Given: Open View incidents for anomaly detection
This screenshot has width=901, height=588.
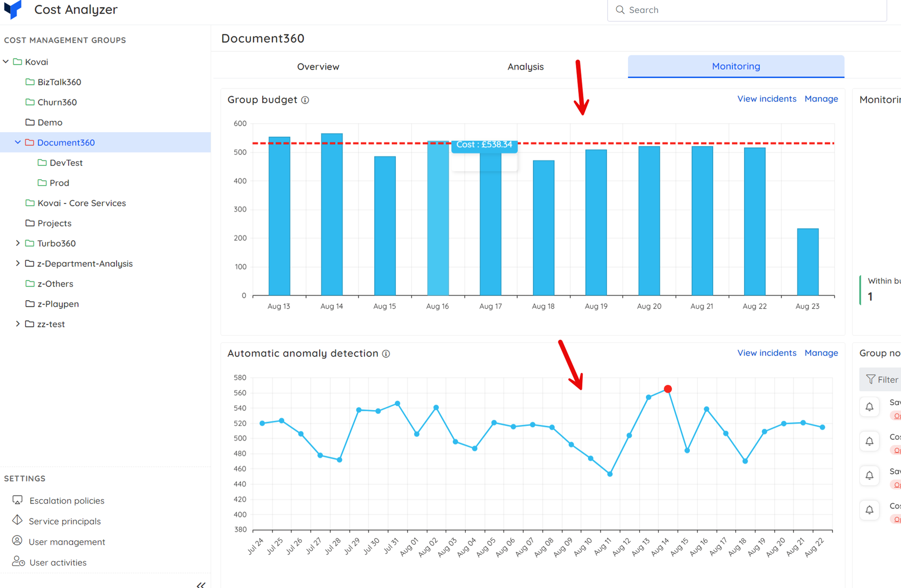Looking at the screenshot, I should [767, 353].
